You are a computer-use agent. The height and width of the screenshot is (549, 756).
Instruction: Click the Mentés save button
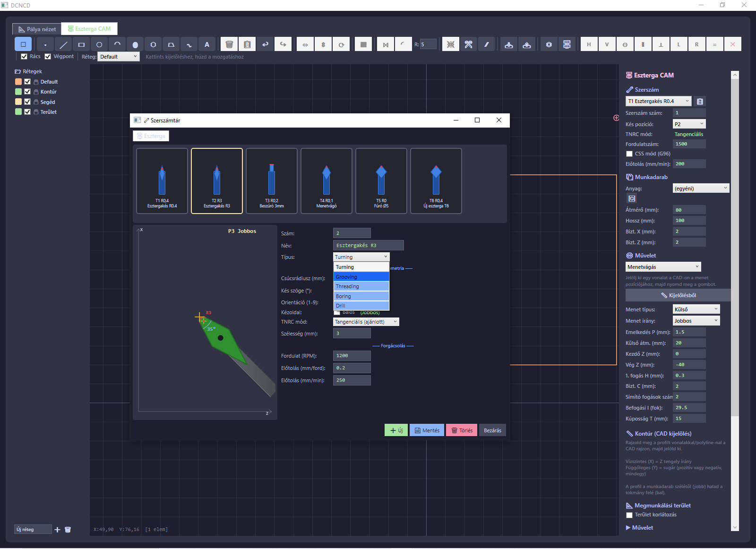(x=427, y=430)
